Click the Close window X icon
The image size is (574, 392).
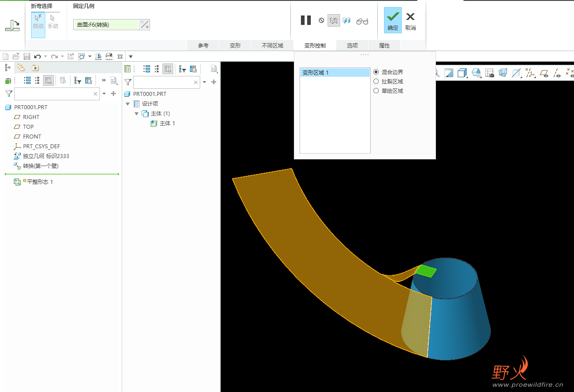(120, 56)
